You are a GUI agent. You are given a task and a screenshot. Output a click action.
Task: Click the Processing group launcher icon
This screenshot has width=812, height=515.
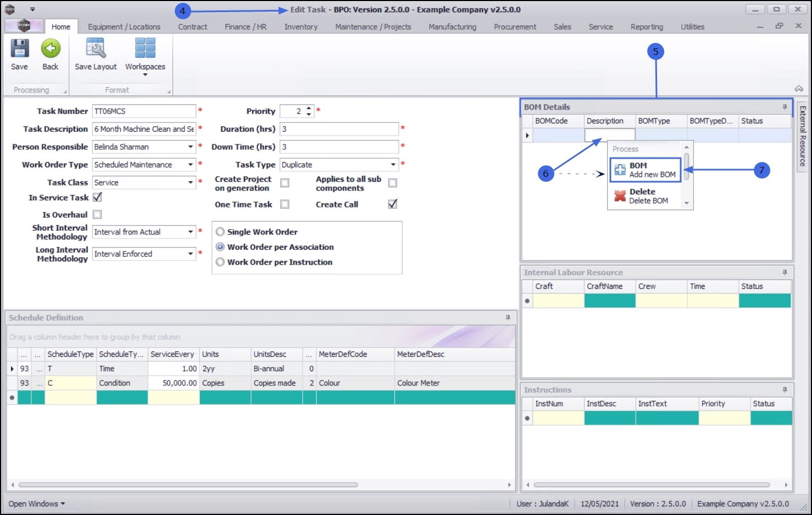coord(65,92)
